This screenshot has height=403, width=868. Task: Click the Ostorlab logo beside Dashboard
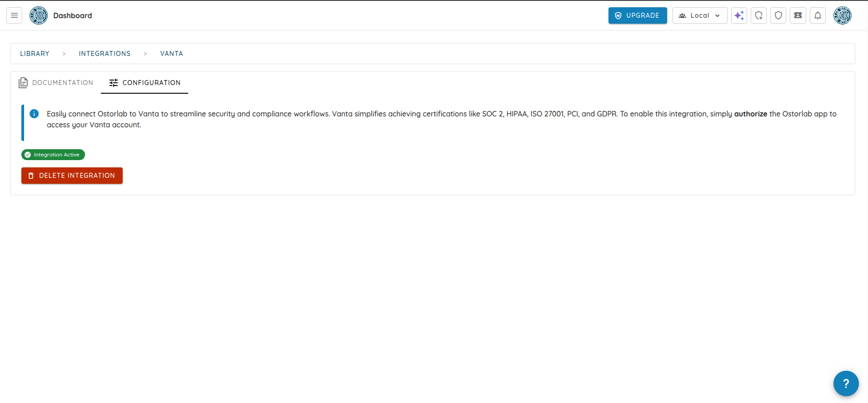point(39,15)
